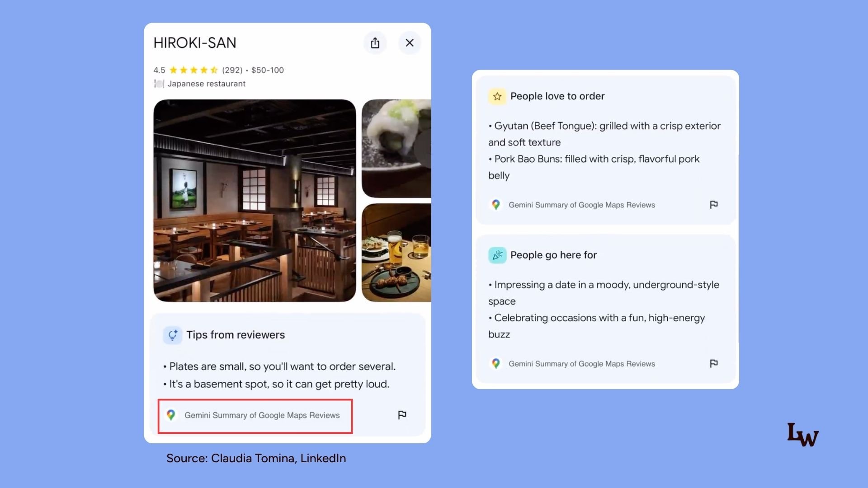Close the HIROKI-SAN place card
The height and width of the screenshot is (488, 868).
tap(410, 43)
